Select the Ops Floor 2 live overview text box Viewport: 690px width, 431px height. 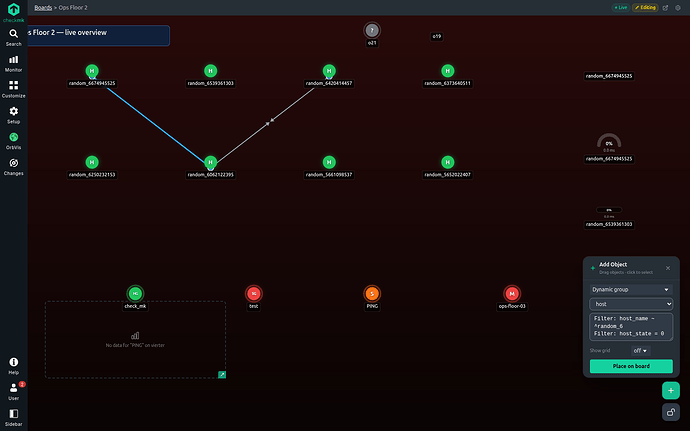pos(99,36)
